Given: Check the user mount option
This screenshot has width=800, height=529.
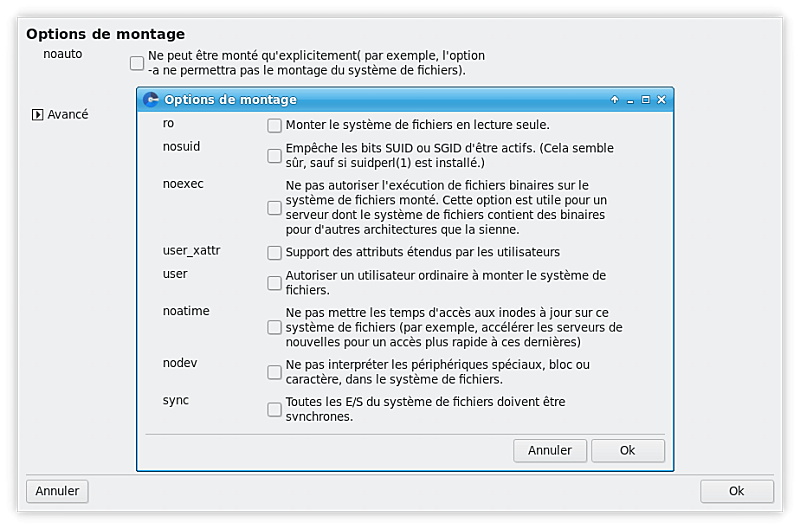Looking at the screenshot, I should click(274, 283).
